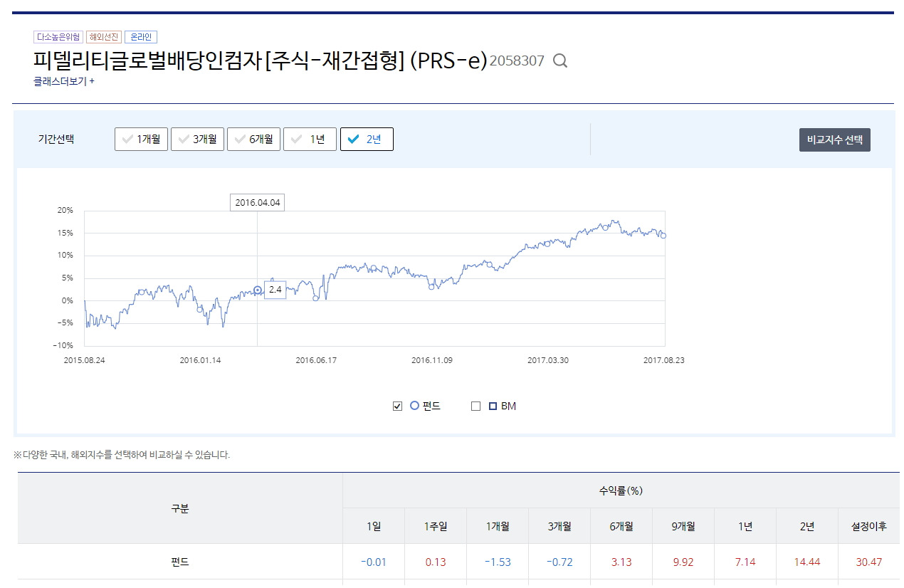Uncheck the 2년 period checkbox
The width and height of the screenshot is (904, 588).
366,139
